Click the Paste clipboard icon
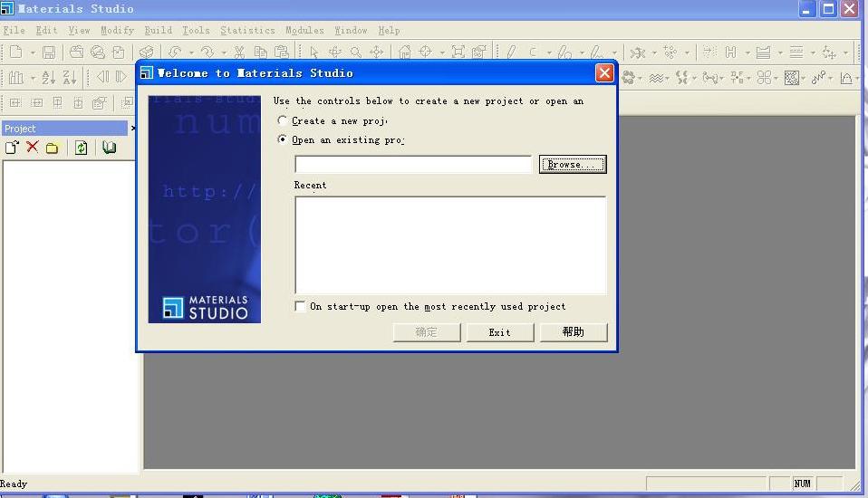The height and width of the screenshot is (498, 868). coord(282,52)
